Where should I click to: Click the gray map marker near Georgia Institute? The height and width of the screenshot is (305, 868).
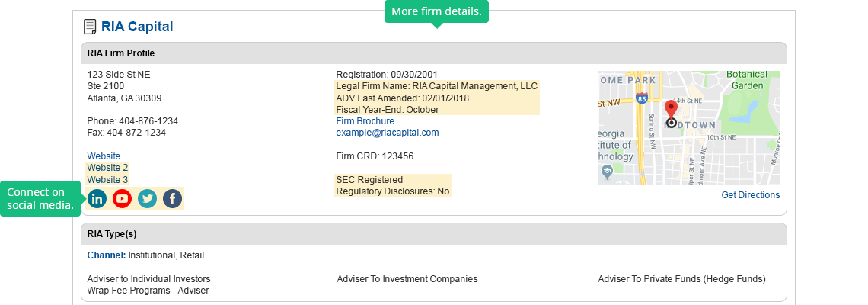click(607, 173)
